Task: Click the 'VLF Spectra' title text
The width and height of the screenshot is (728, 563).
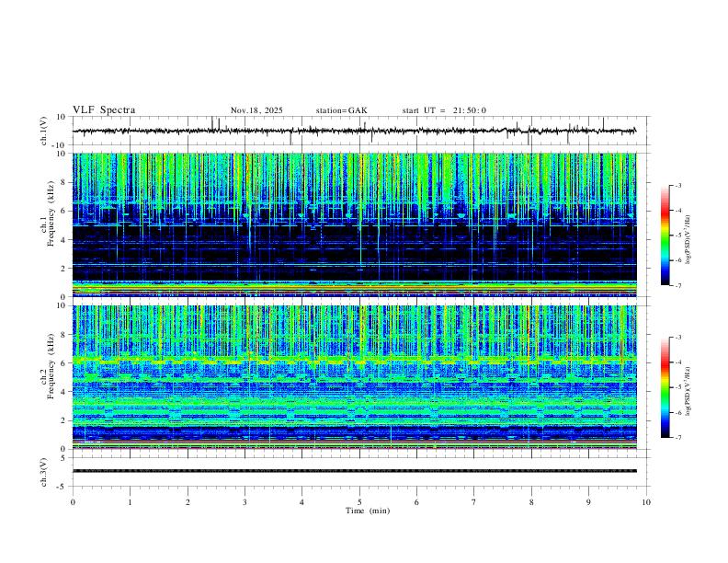Action: click(x=104, y=109)
